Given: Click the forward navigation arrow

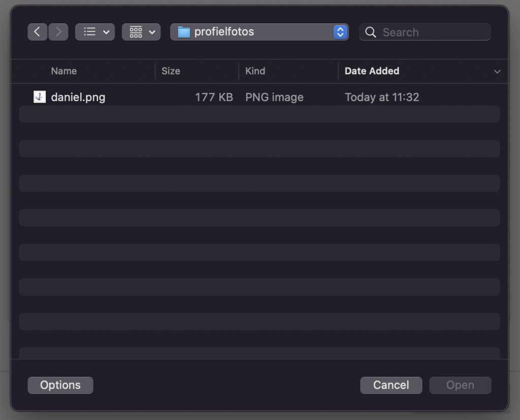Looking at the screenshot, I should click(x=58, y=32).
